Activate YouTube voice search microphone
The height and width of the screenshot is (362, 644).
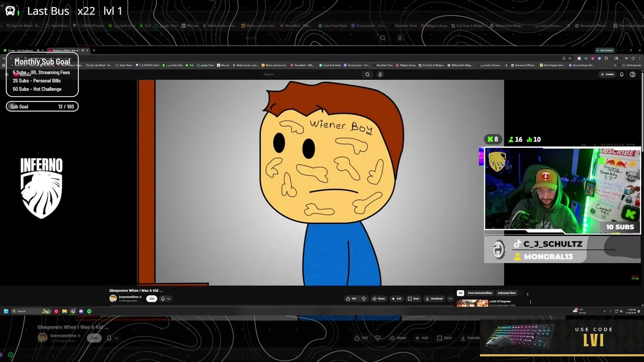[380, 74]
